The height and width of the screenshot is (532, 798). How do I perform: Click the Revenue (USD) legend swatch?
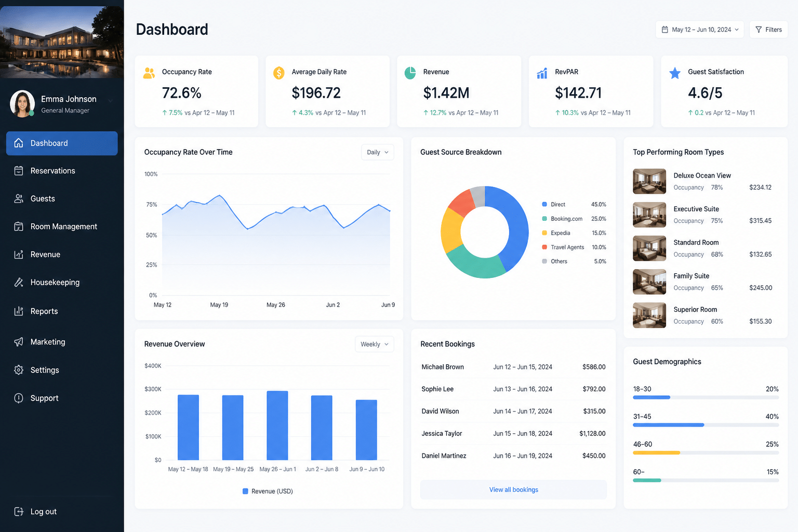[245, 491]
